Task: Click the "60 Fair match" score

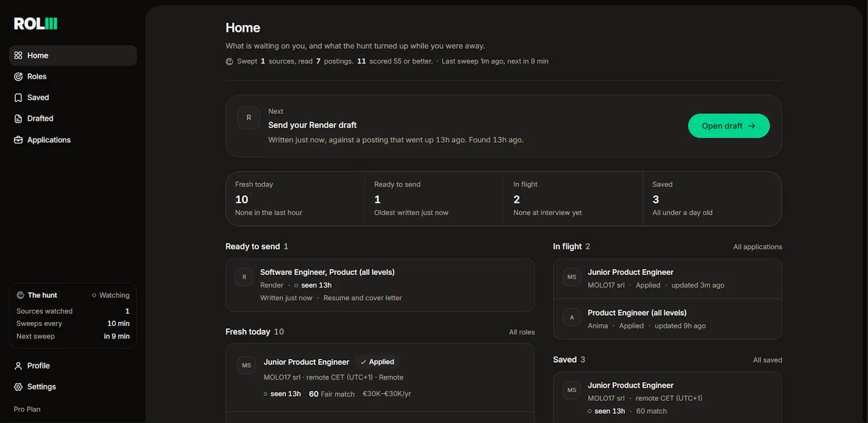Action: 331,394
